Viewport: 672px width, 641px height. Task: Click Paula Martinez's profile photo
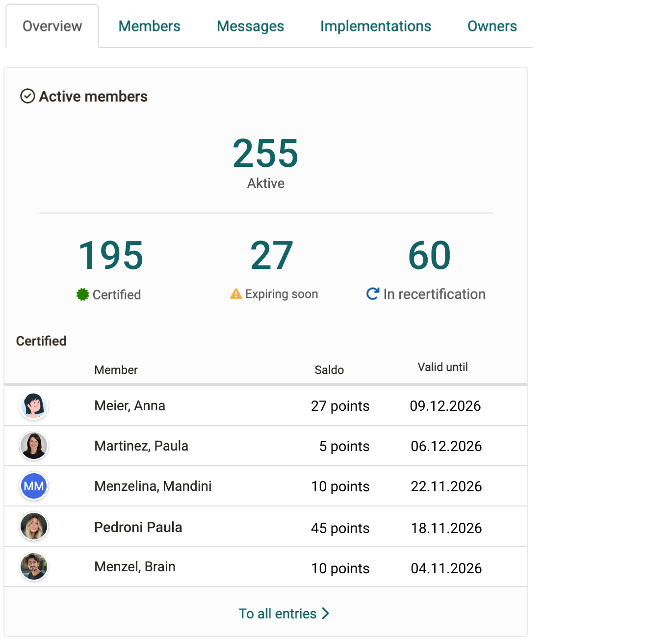tap(33, 446)
